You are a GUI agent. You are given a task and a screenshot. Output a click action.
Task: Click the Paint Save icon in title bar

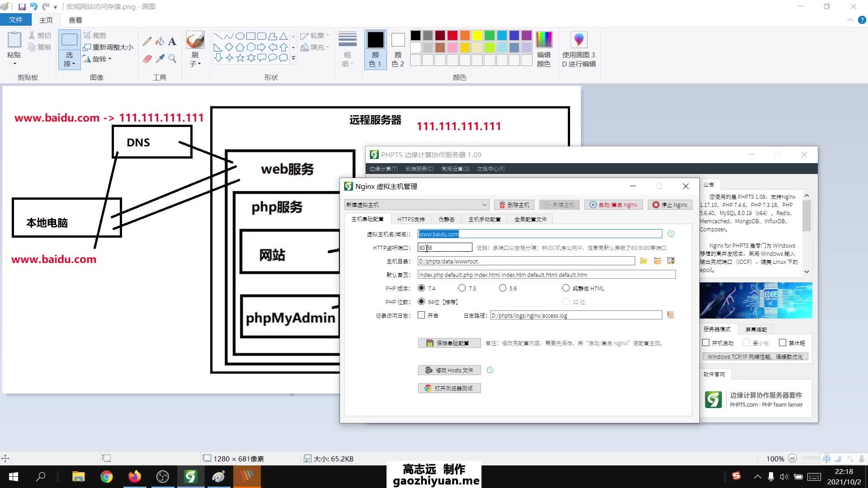click(22, 7)
